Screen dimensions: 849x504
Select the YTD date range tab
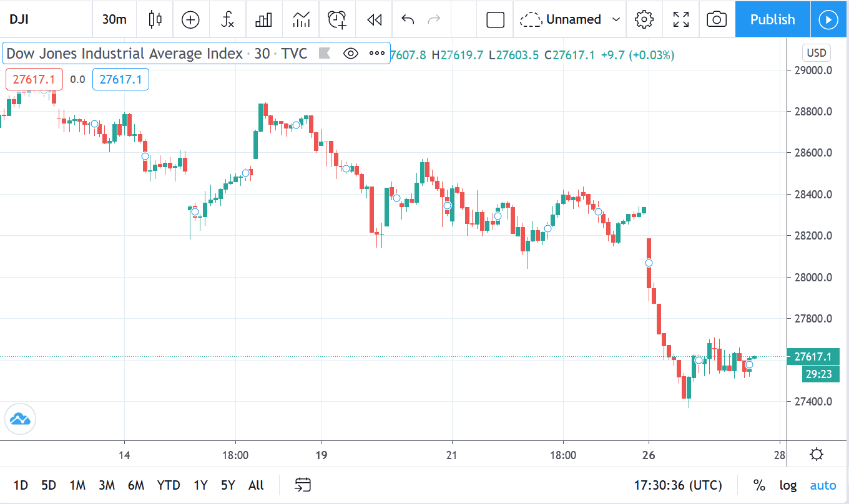[x=169, y=485]
